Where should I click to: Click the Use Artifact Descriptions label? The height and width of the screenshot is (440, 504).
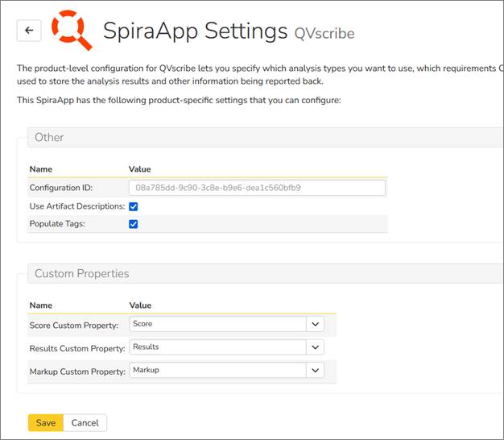[77, 206]
